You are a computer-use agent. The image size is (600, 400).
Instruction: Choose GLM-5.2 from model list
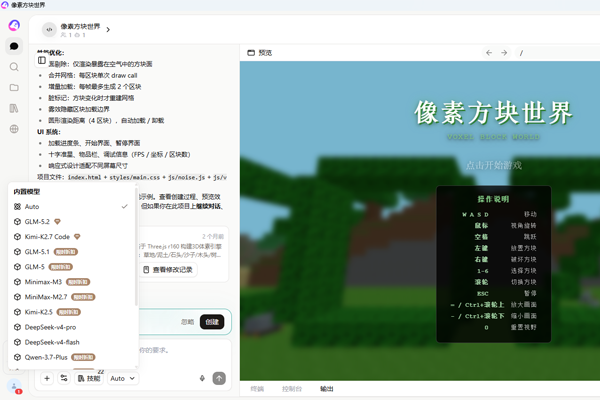tap(71, 222)
